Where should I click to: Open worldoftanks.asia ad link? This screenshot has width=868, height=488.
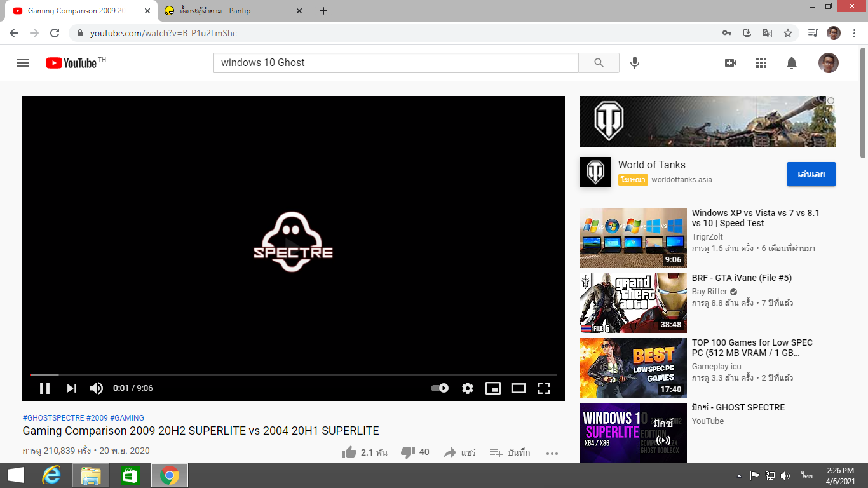(682, 180)
